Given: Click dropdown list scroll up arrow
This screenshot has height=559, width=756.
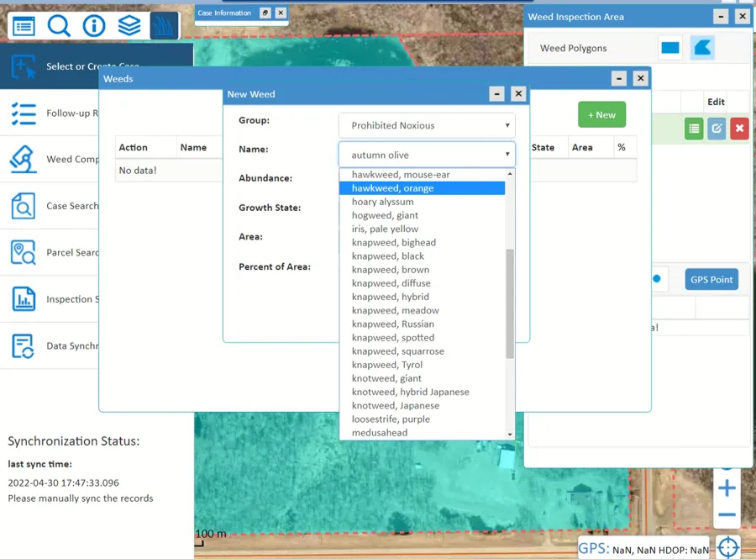Looking at the screenshot, I should [510, 174].
